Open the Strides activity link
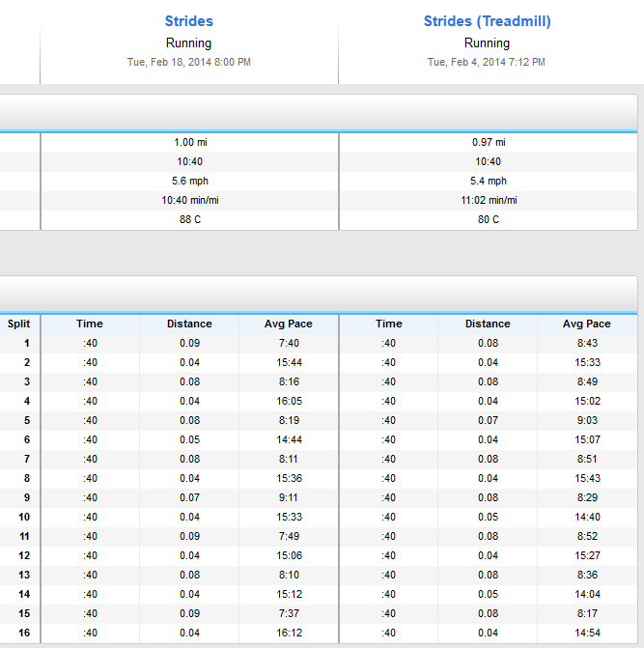Viewport: 644px width, 648px height. [x=189, y=21]
